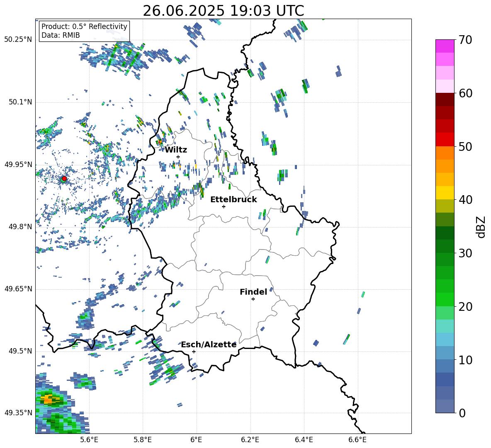Click the 50.1°N latitude label
Viewport: 491px width, 448px height.
click(20, 102)
